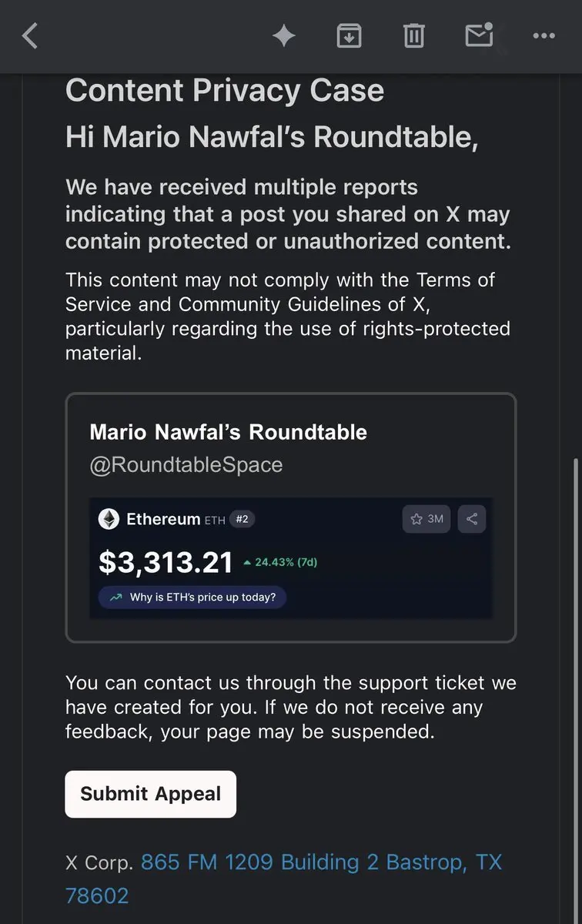Click the share icon on Ethereum card

pyautogui.click(x=472, y=519)
